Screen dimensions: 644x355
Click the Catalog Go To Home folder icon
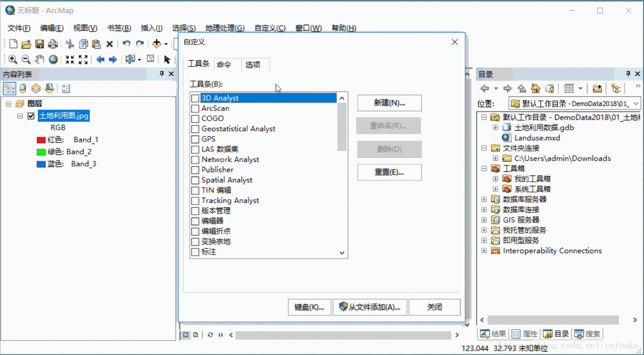pyautogui.click(x=535, y=88)
